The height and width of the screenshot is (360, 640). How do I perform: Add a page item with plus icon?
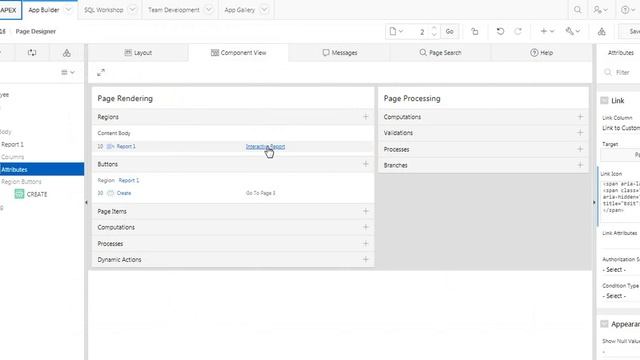point(366,211)
